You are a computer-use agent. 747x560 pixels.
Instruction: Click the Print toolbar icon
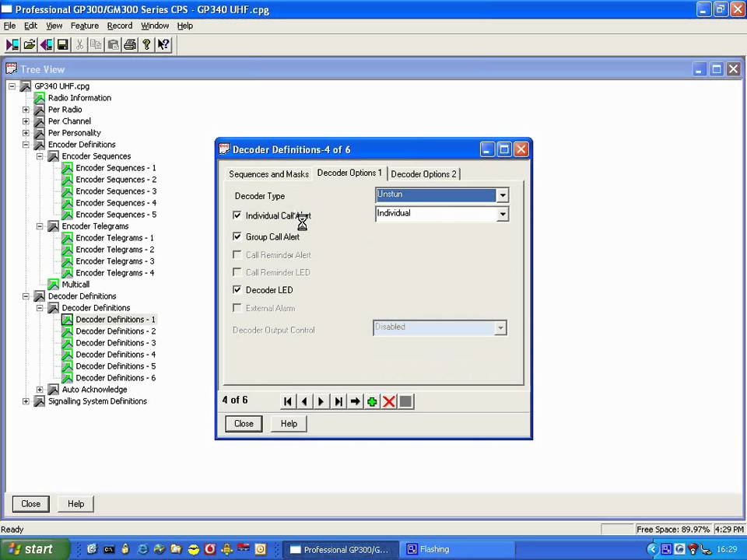(x=130, y=45)
